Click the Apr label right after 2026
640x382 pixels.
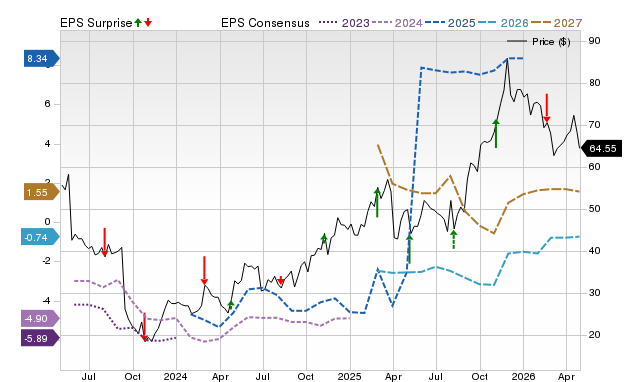pos(567,377)
